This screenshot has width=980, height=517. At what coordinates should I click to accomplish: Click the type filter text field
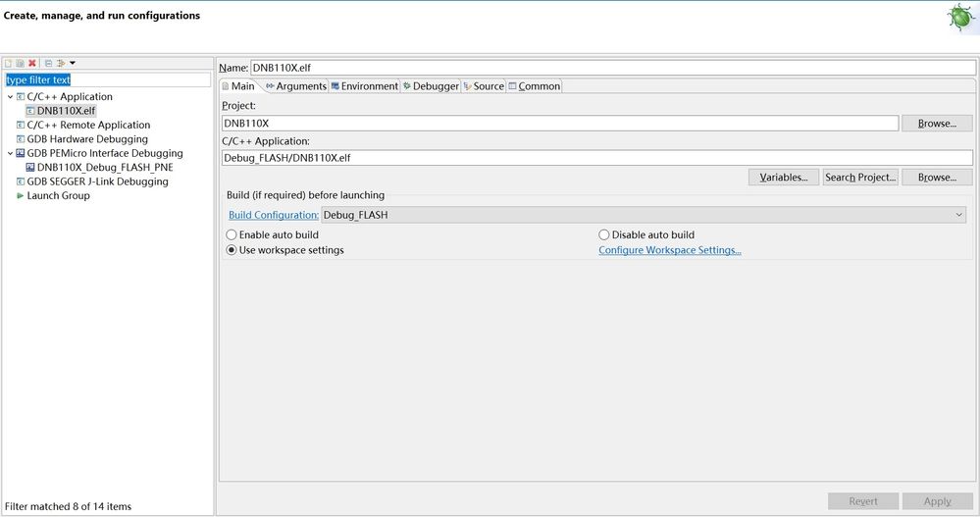point(107,79)
